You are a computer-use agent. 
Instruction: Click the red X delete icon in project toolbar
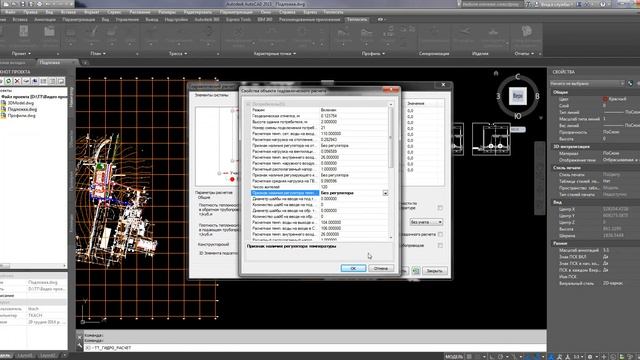click(x=17, y=81)
